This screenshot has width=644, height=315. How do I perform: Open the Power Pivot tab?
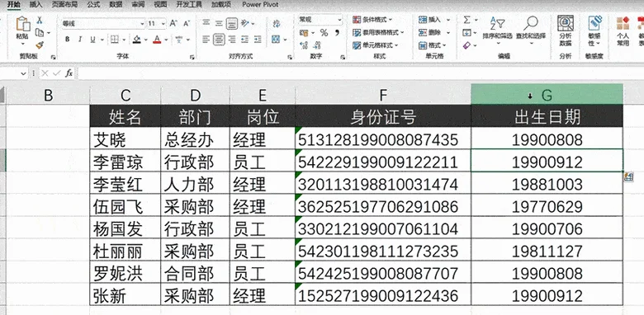260,4
